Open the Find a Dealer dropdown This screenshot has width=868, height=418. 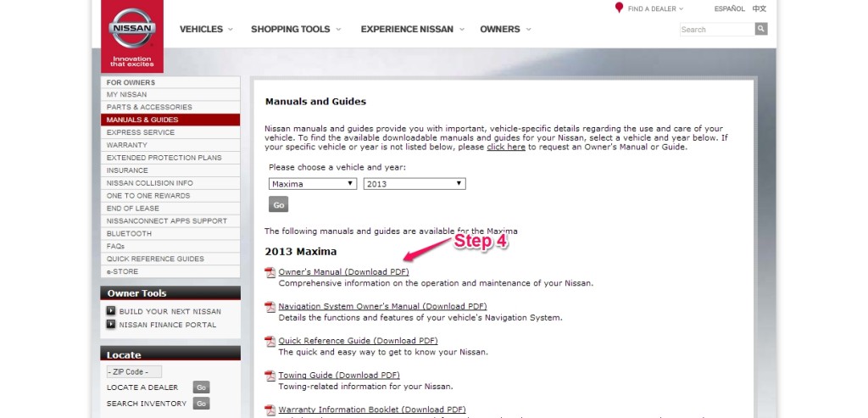(655, 8)
